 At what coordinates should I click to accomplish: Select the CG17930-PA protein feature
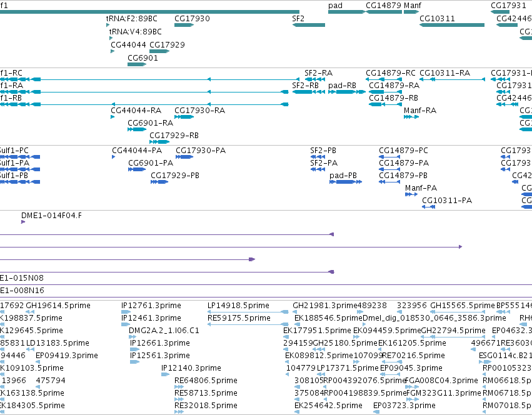pyautogui.click(x=184, y=157)
